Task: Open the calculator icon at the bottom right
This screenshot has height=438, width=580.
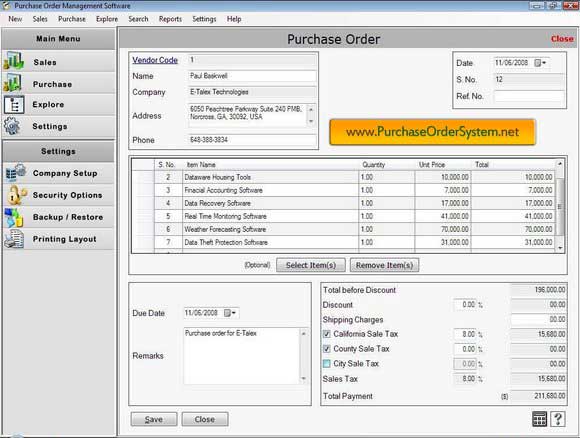Action: coord(539,419)
